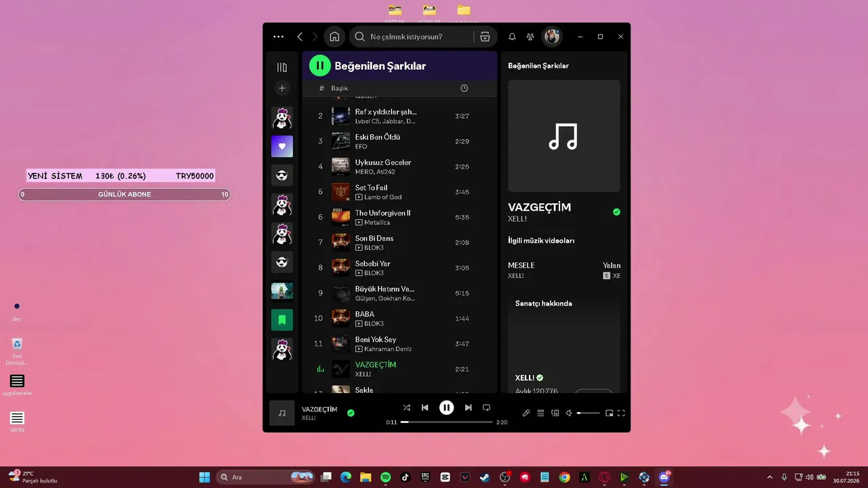Adjust the Spotify volume slider
Screen dimensions: 868x488
(588, 413)
